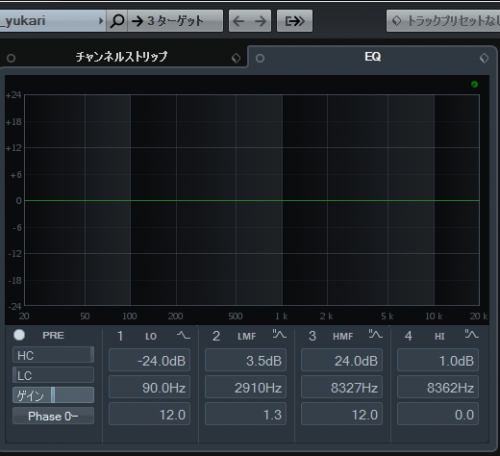Click band 1 gain field -24.0dB
Screen dimensions: 500x456
click(x=149, y=360)
